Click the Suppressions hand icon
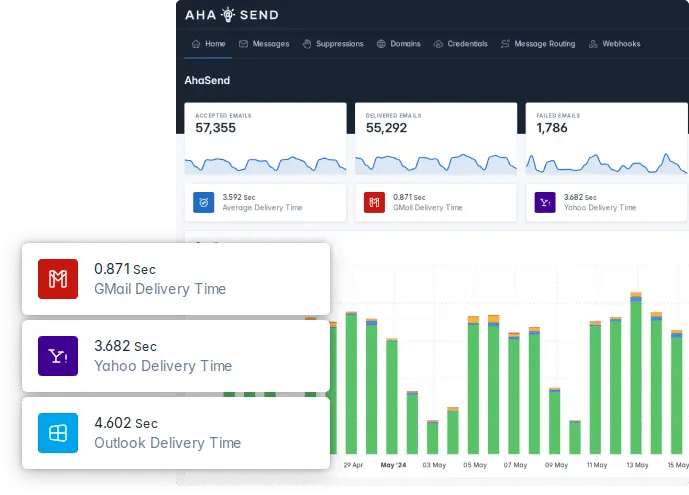The height and width of the screenshot is (495, 689). point(307,43)
